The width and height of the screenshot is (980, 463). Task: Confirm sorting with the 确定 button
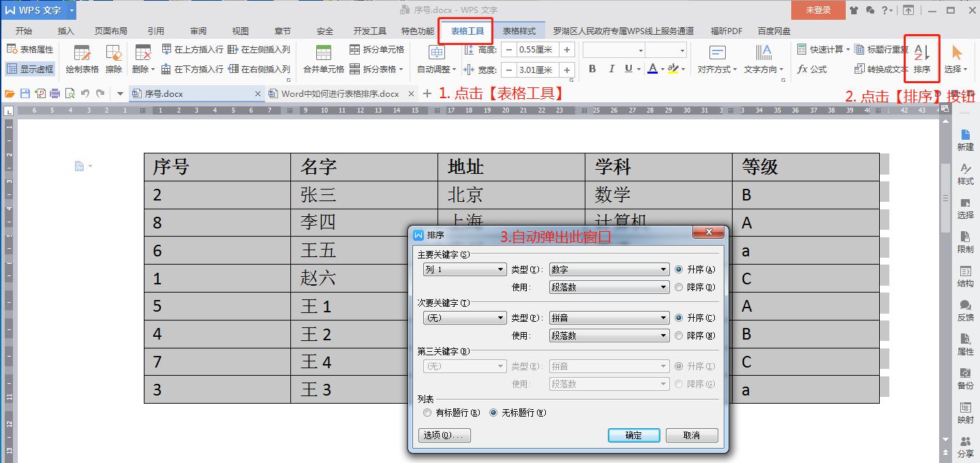[633, 435]
